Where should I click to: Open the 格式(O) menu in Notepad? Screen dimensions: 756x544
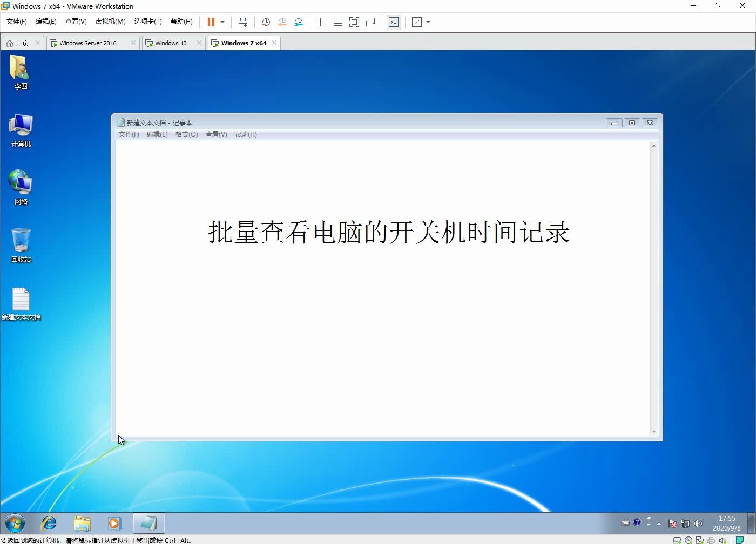(186, 134)
